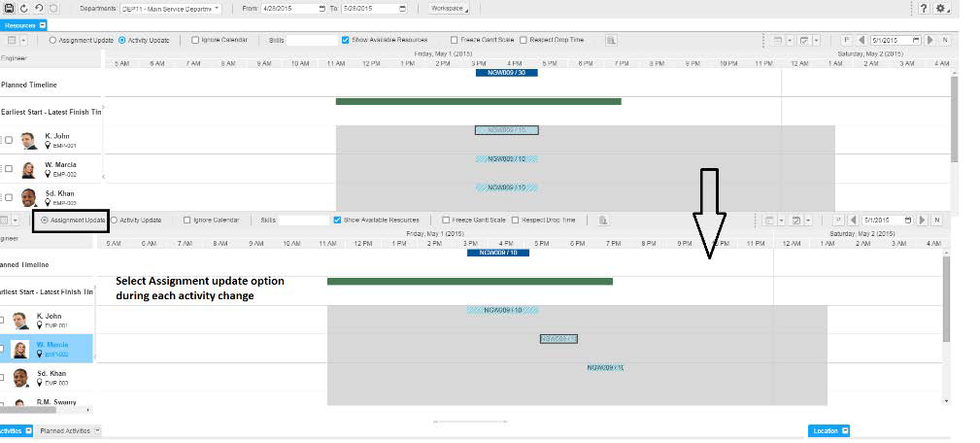Open the calendar picker for the To date
Screen dimensions: 980x443
click(402, 8)
